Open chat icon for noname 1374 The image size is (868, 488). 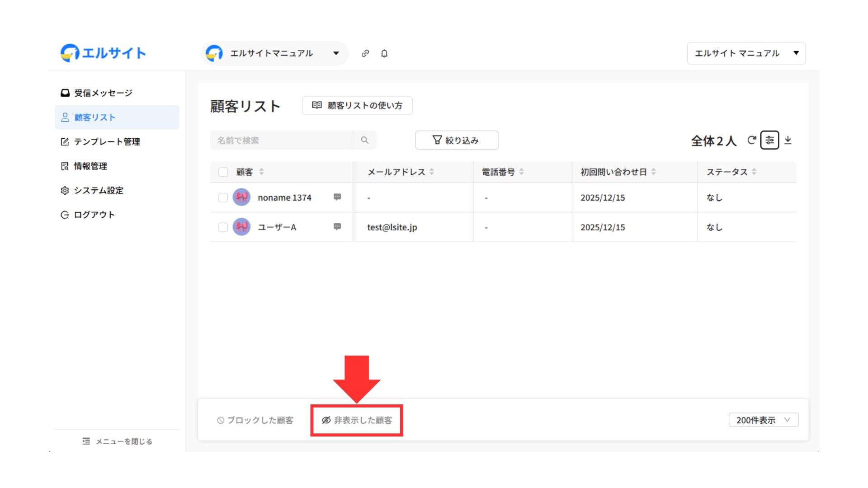click(337, 197)
